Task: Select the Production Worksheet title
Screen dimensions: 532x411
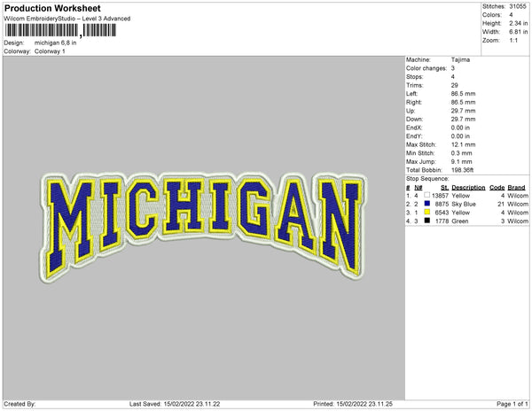Action: (52, 8)
